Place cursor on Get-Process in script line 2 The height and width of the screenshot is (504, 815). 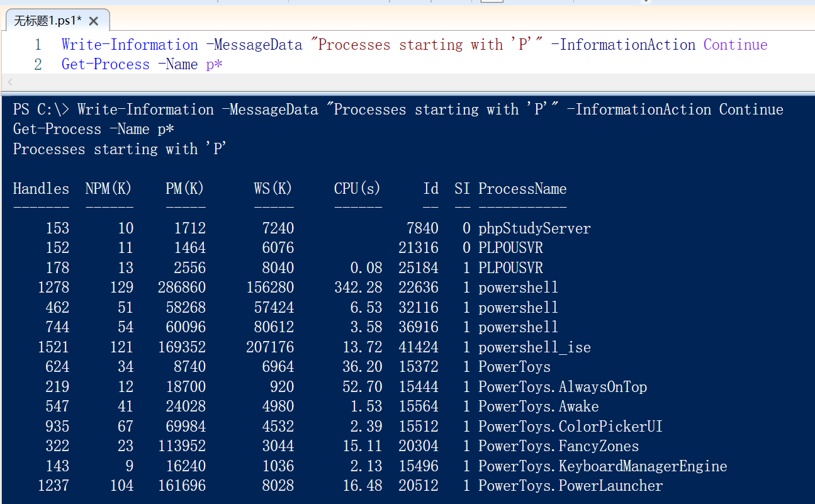tap(105, 64)
